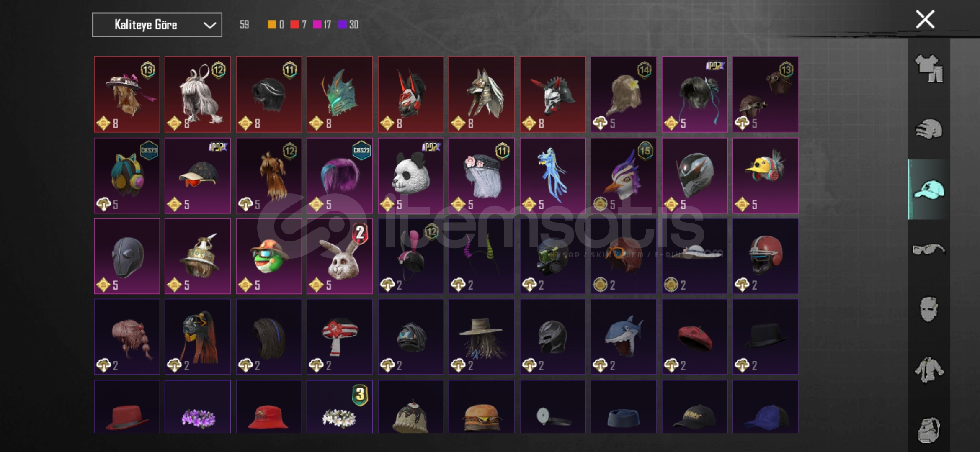Screen dimensions: 980x452
Task: Expand sort options via the chevron arrow
Action: tap(209, 25)
